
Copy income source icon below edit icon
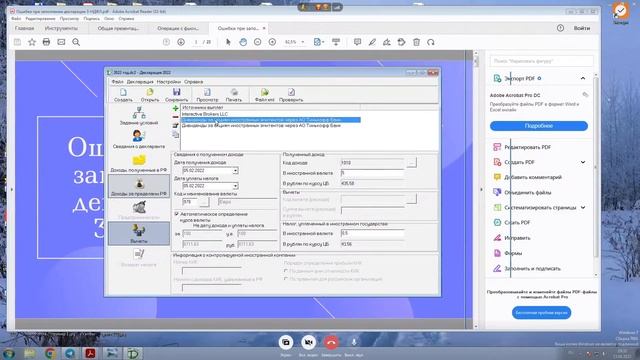click(x=176, y=135)
